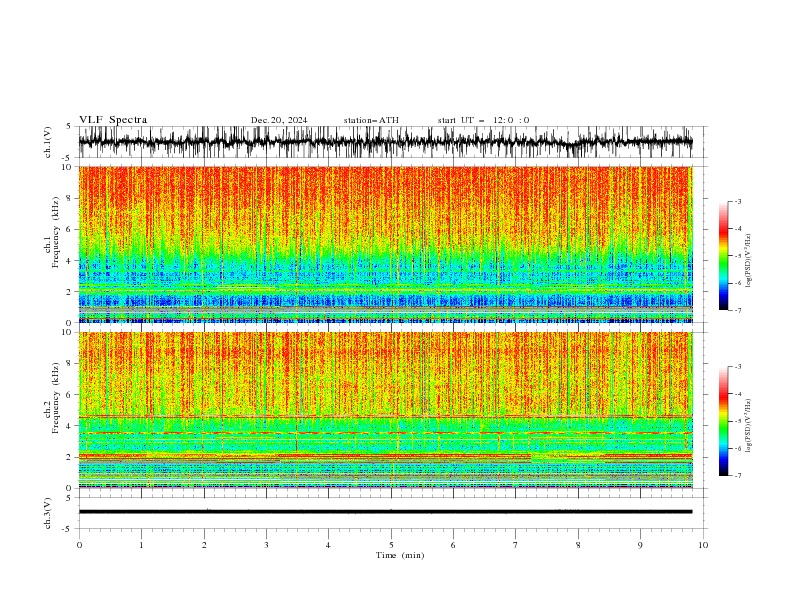
Task: Click time axis tick label "0"
Action: [79, 545]
